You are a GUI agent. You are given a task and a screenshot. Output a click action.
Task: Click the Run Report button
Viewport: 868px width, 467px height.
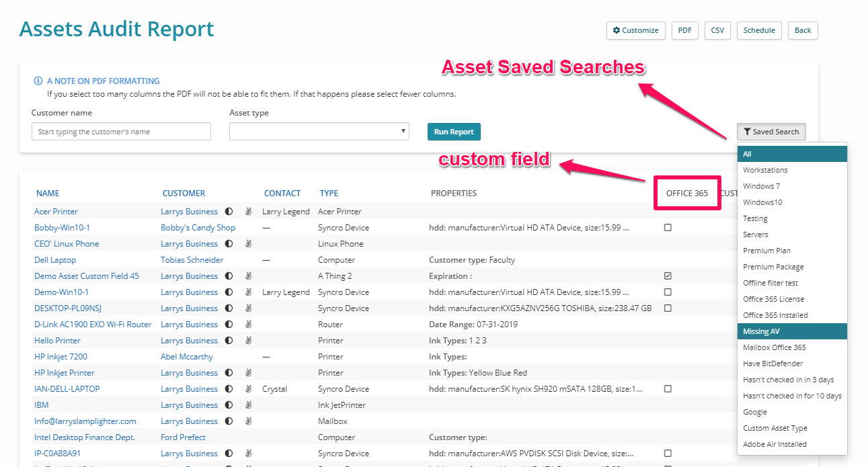[454, 131]
